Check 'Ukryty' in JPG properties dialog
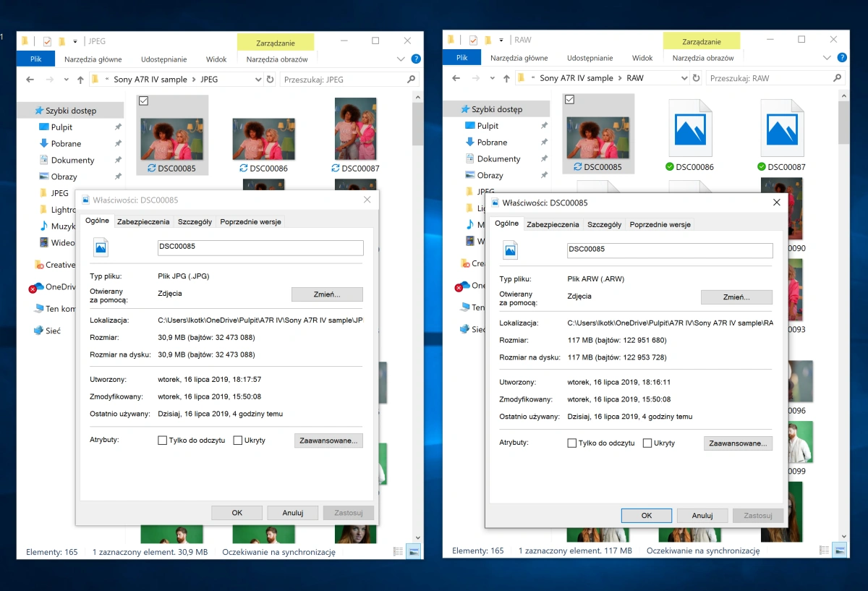 tap(237, 441)
